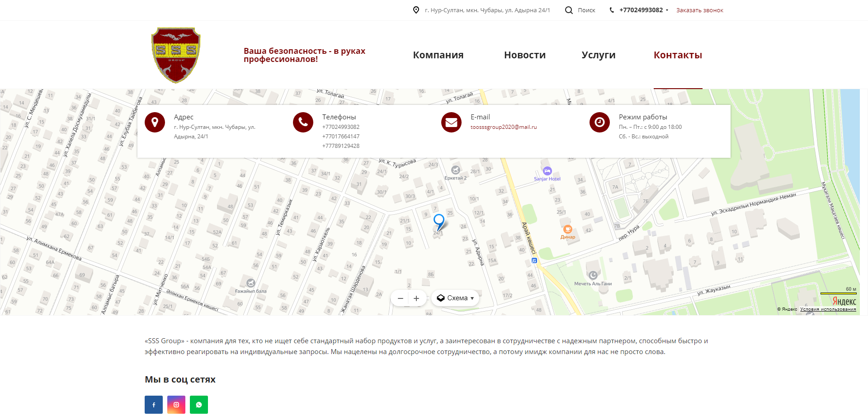This screenshot has height=416, width=868.
Task: Click the Мечеть Аль Гани map marker
Action: click(593, 275)
